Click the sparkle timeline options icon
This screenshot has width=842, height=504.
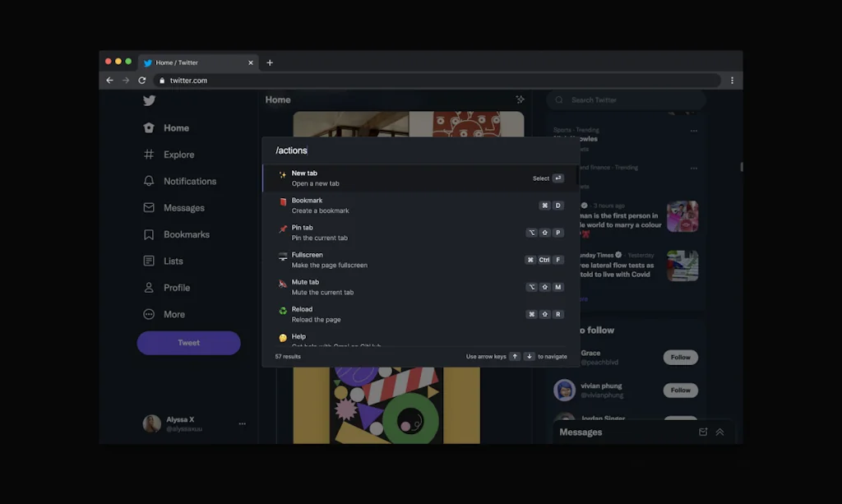point(520,99)
